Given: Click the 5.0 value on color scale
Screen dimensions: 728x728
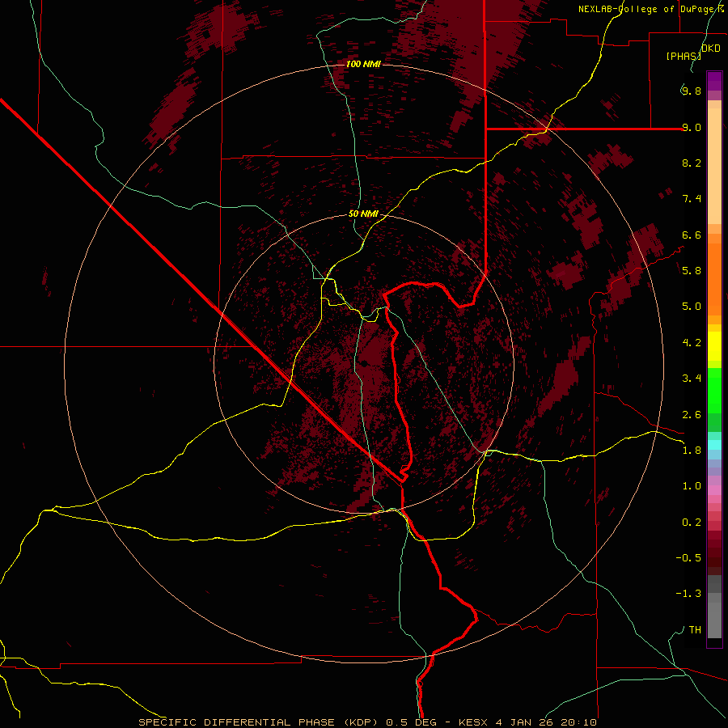Looking at the screenshot, I should coord(691,307).
